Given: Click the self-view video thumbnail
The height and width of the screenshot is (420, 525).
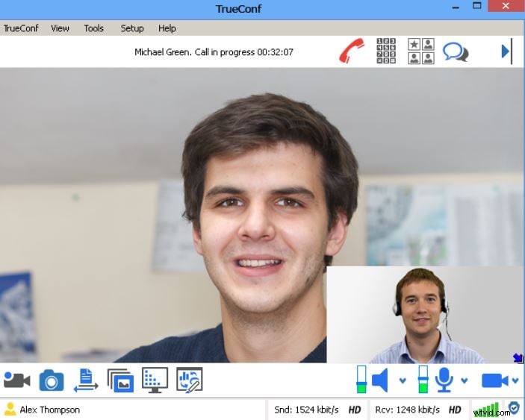Looking at the screenshot, I should click(424, 315).
